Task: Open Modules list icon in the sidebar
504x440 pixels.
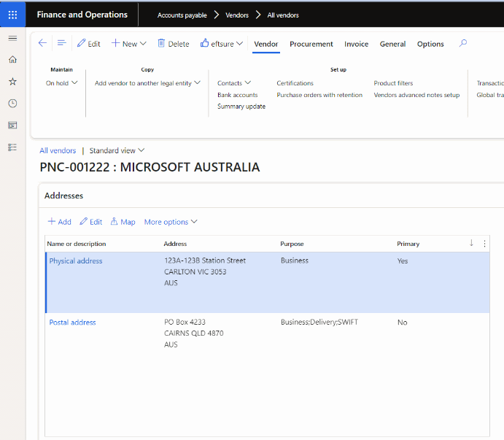Action: pos(12,147)
